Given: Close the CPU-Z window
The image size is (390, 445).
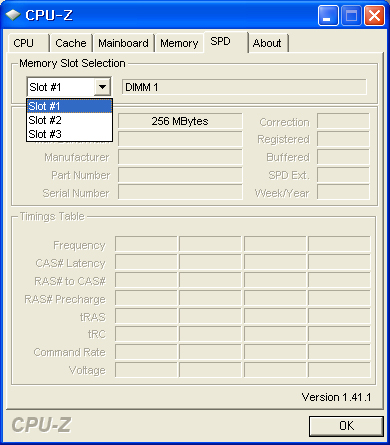Looking at the screenshot, I should pyautogui.click(x=374, y=15).
